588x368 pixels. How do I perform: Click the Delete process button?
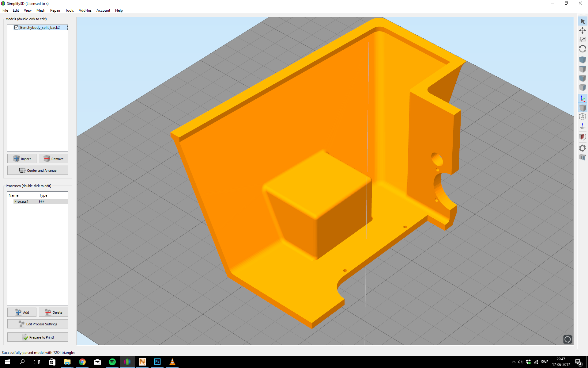[53, 312]
